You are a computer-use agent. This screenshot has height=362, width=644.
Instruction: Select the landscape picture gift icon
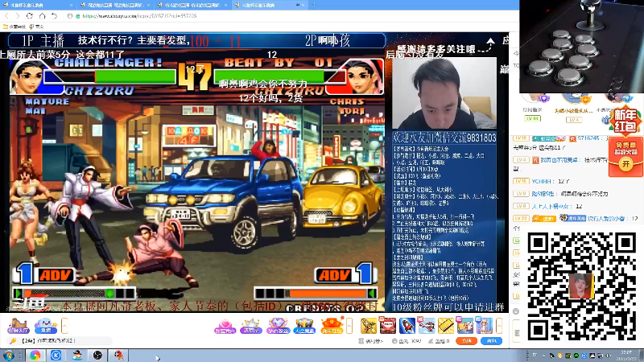[465, 326]
